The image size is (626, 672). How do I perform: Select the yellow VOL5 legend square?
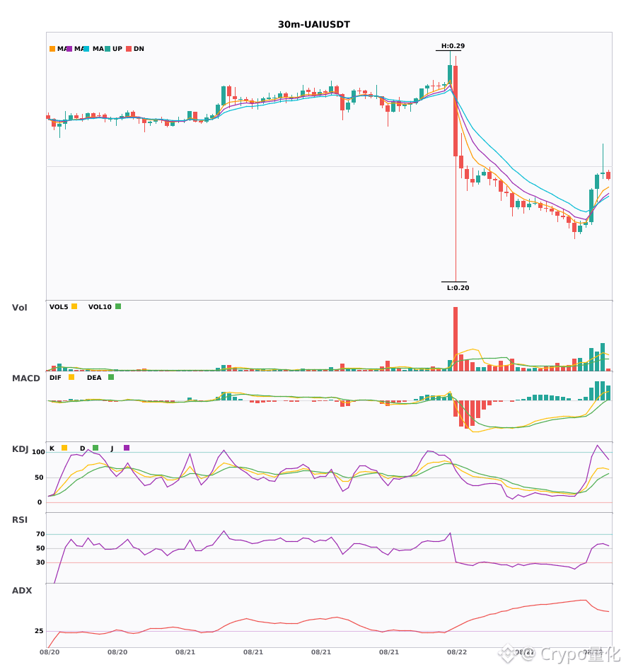coord(74,306)
